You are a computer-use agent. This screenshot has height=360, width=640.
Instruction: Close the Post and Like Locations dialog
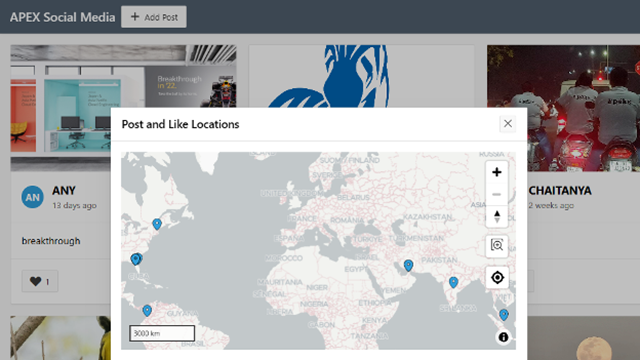[507, 124]
